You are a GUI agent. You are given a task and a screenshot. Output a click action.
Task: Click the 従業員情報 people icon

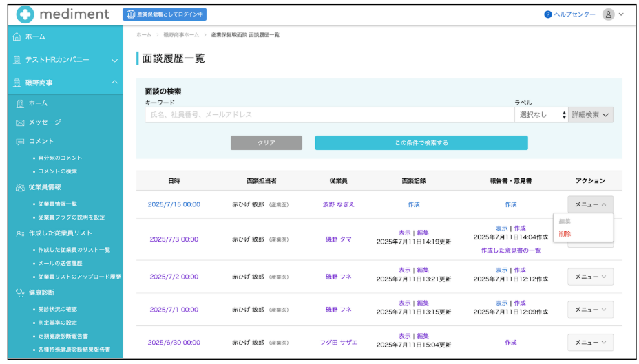pyautogui.click(x=20, y=187)
